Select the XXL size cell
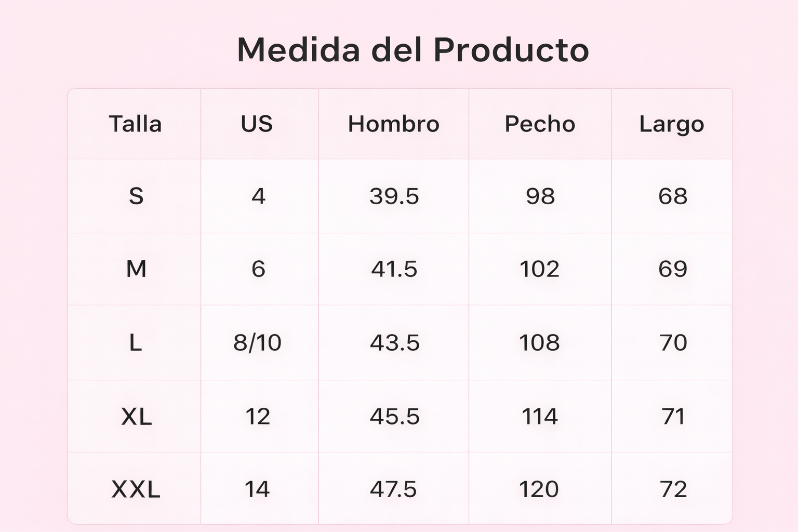798x532 pixels. coord(136,489)
